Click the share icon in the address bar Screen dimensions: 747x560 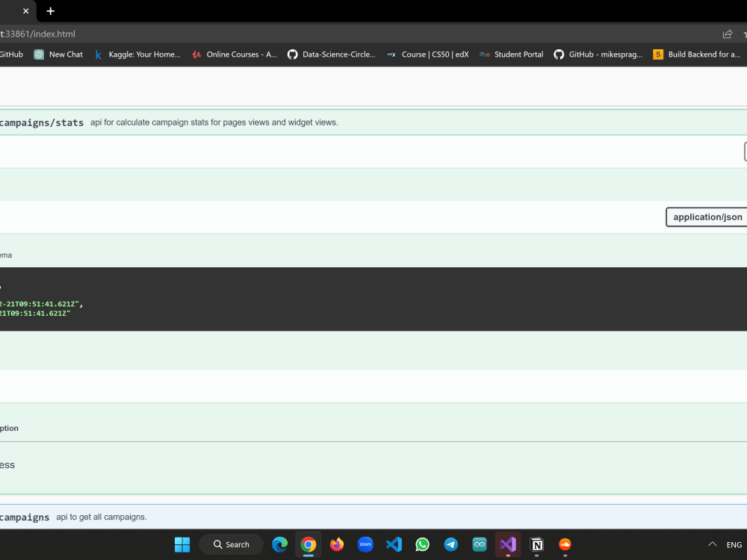[726, 34]
